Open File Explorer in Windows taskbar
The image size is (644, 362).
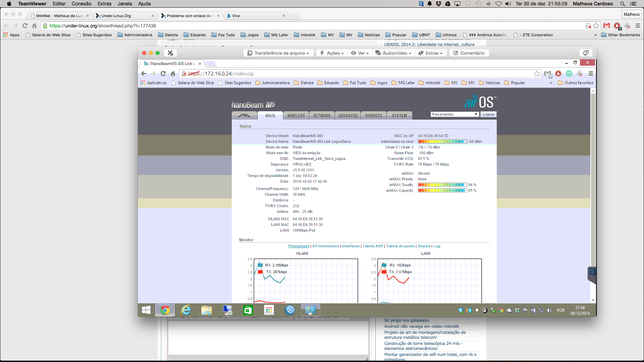point(206,310)
